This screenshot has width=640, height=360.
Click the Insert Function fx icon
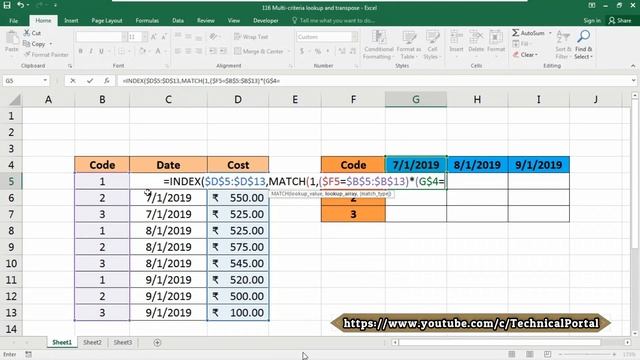(x=107, y=81)
